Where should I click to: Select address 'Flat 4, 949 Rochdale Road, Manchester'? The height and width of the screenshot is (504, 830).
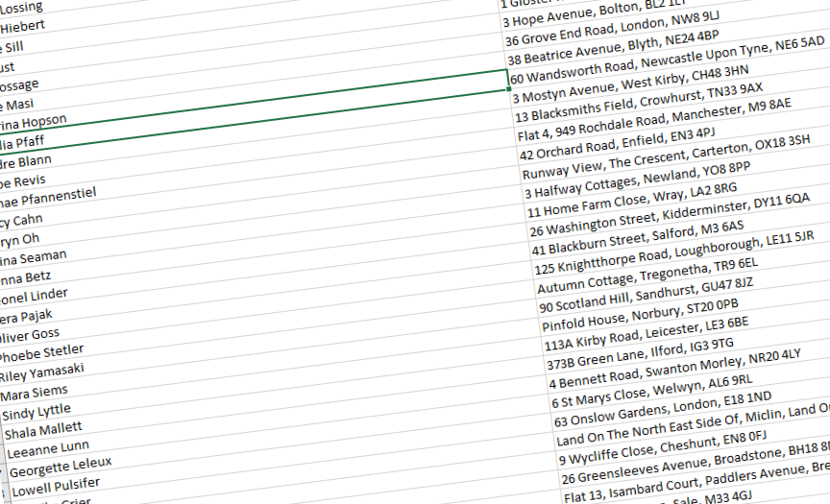(x=654, y=121)
